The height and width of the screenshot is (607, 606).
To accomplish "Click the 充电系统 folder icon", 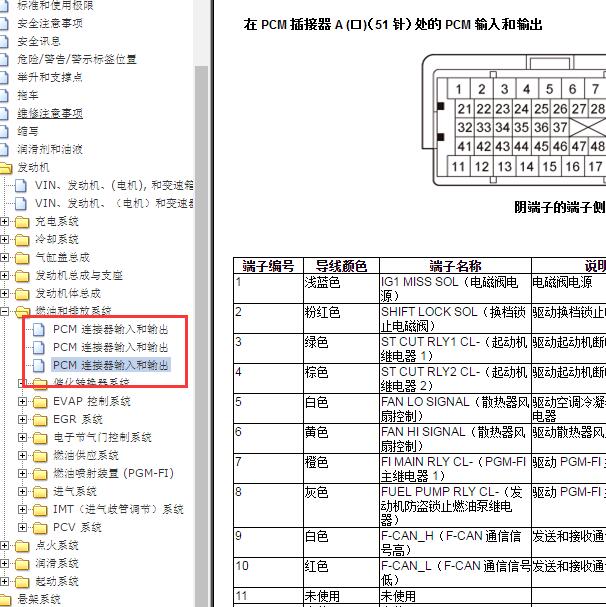I will pyautogui.click(x=22, y=222).
